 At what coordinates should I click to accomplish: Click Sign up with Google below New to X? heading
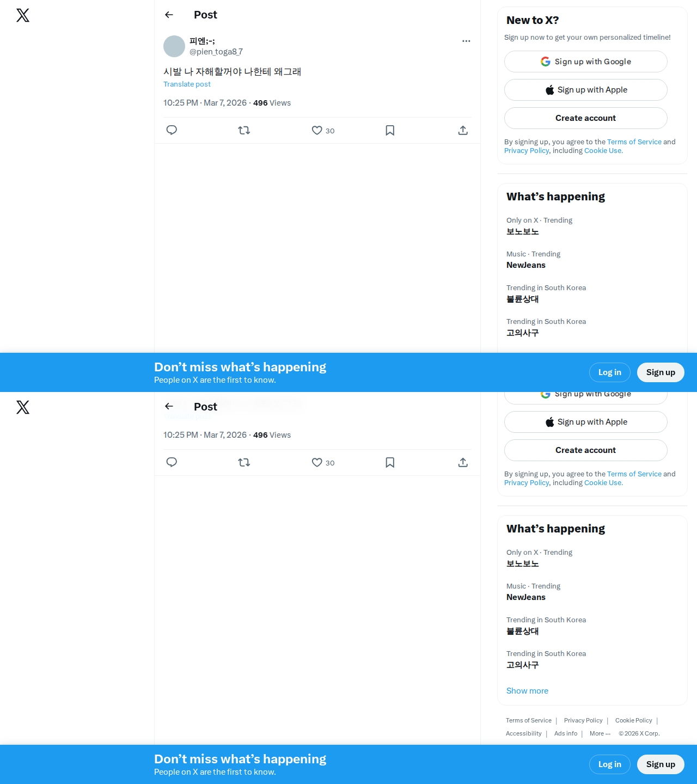coord(585,62)
